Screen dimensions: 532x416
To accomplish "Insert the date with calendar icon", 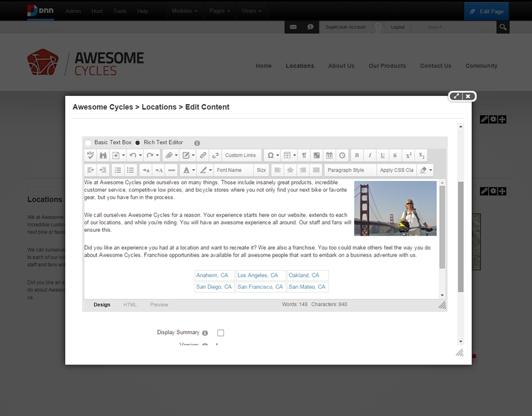I will 329,155.
